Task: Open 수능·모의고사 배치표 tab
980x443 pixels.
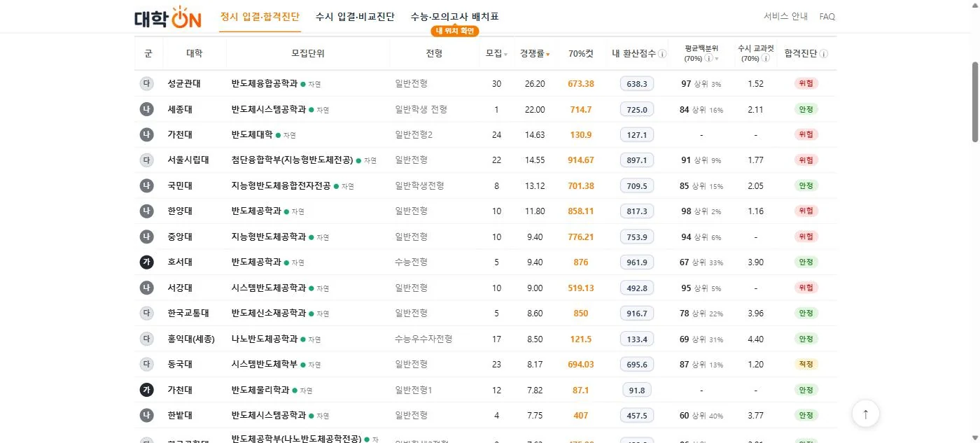Action: click(455, 17)
